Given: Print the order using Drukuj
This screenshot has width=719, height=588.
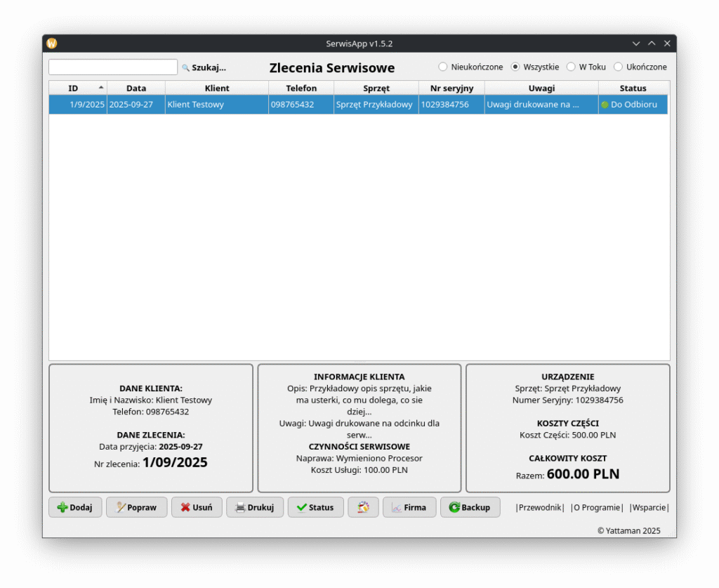Looking at the screenshot, I should pyautogui.click(x=254, y=507).
